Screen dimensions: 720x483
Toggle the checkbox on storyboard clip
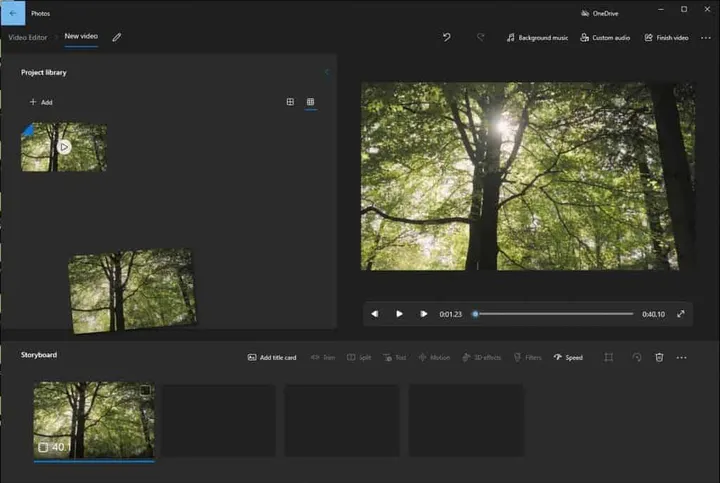pos(145,390)
